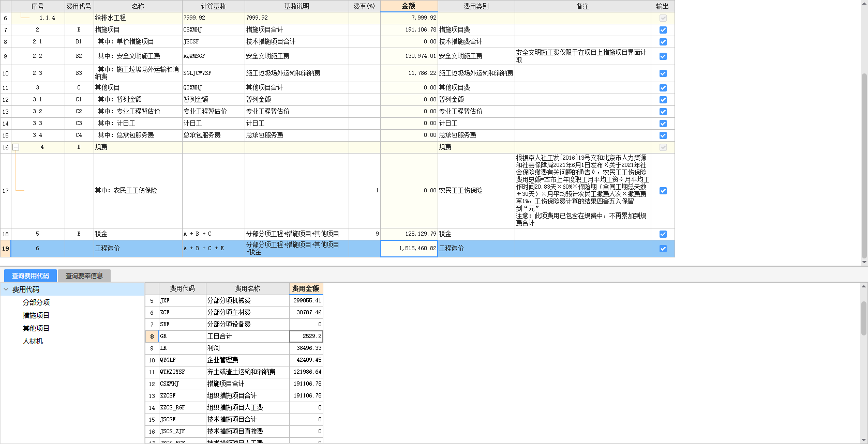Select the 工程造价 amount cell 1,515,460.82
Screen dimensions: 868x444
click(x=409, y=249)
